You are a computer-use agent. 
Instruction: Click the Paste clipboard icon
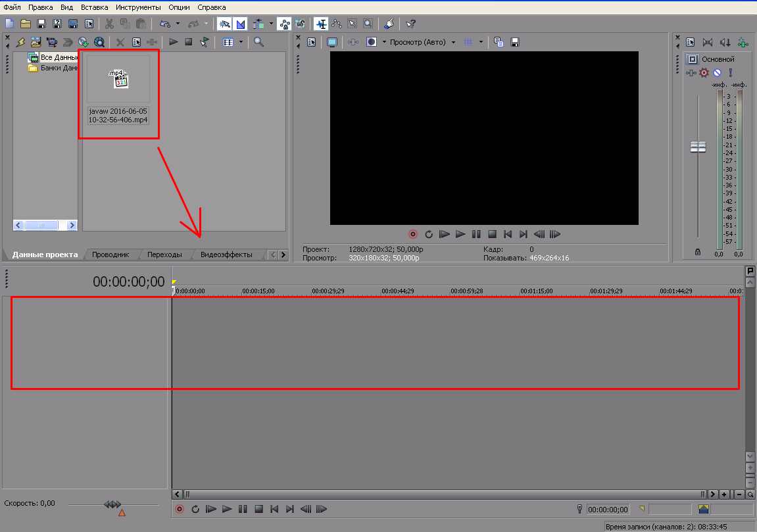pyautogui.click(x=141, y=24)
